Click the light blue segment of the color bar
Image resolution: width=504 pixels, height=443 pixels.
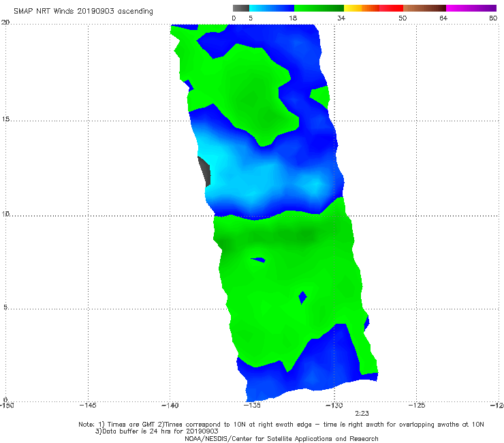272,8
